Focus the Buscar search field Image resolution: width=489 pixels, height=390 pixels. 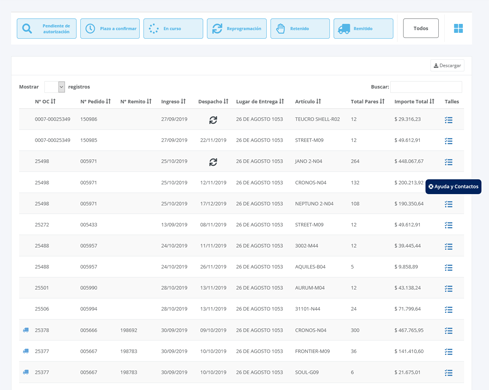point(426,87)
